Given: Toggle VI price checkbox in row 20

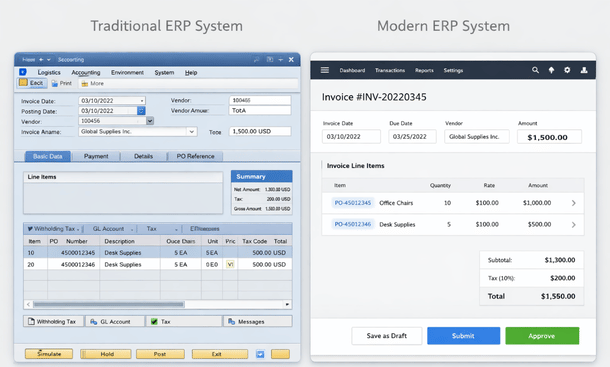Looking at the screenshot, I should tap(230, 264).
